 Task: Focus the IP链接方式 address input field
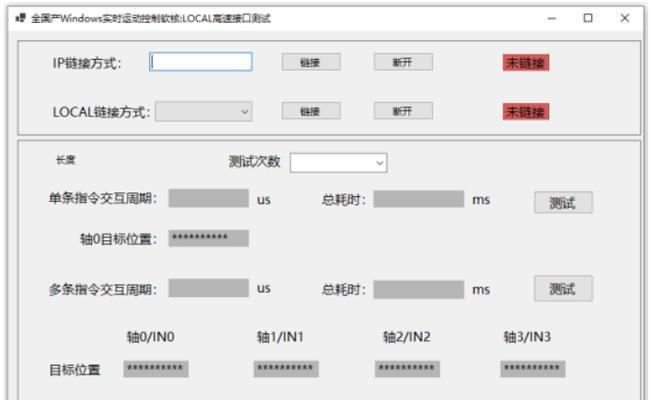point(201,62)
